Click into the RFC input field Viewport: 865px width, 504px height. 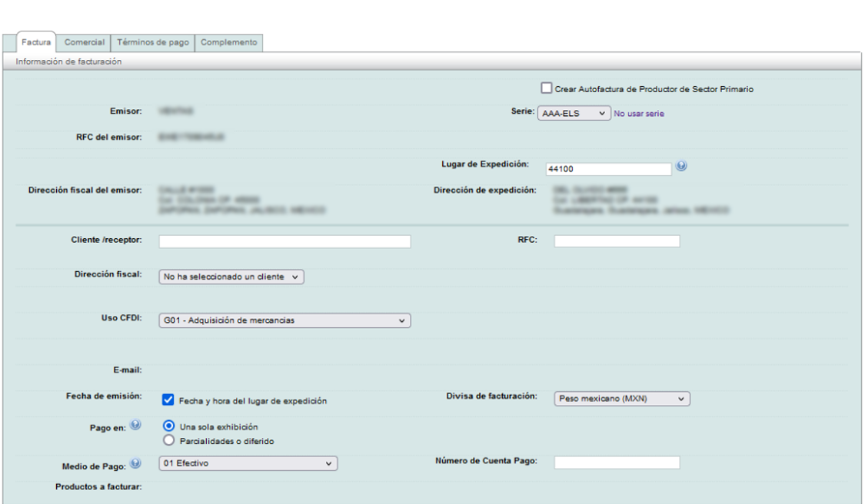617,241
